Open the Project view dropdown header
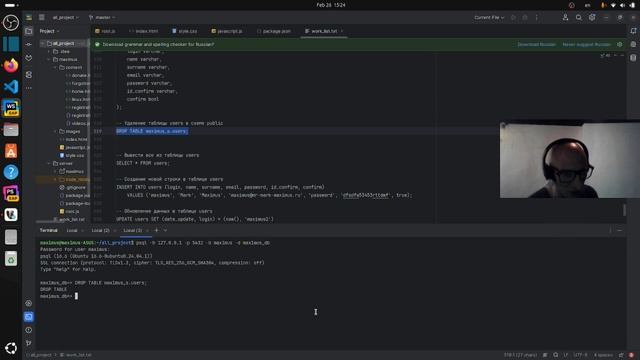Viewport: 640px width, 360px height. click(49, 31)
